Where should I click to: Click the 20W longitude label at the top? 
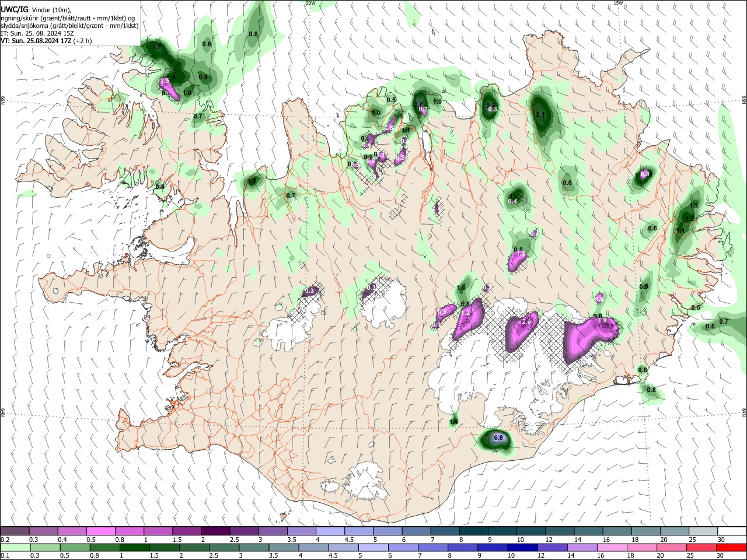point(310,3)
